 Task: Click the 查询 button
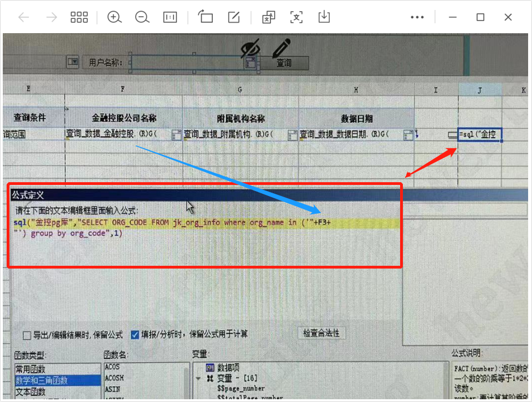coord(284,63)
